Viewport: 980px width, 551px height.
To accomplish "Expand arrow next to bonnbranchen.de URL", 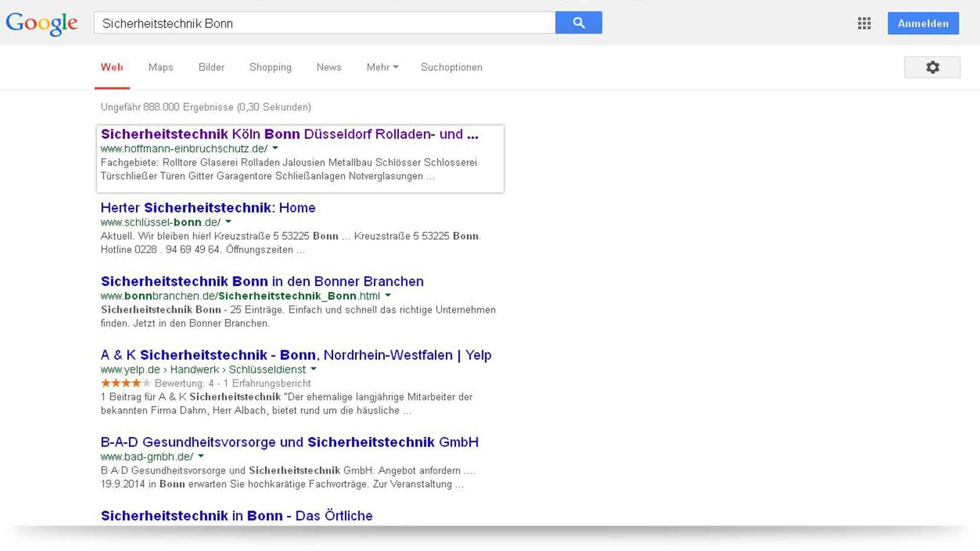I will click(x=388, y=295).
